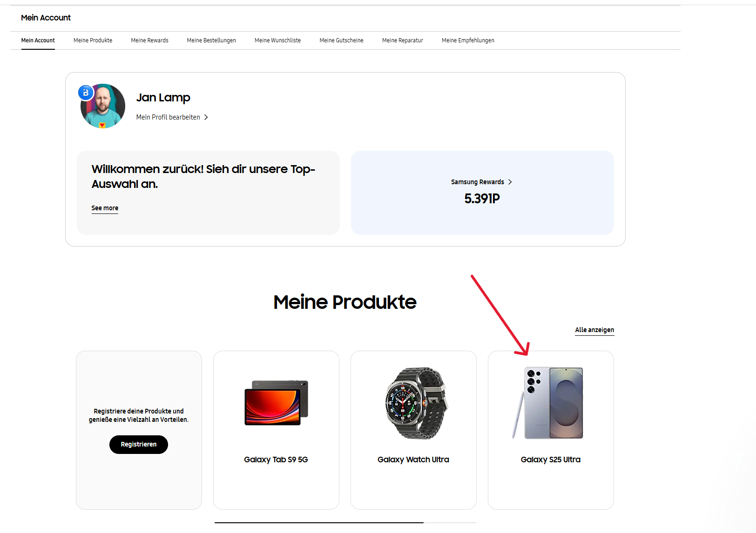Image resolution: width=756 pixels, height=533 pixels.
Task: Click Alle anzeigen link
Action: (x=594, y=330)
